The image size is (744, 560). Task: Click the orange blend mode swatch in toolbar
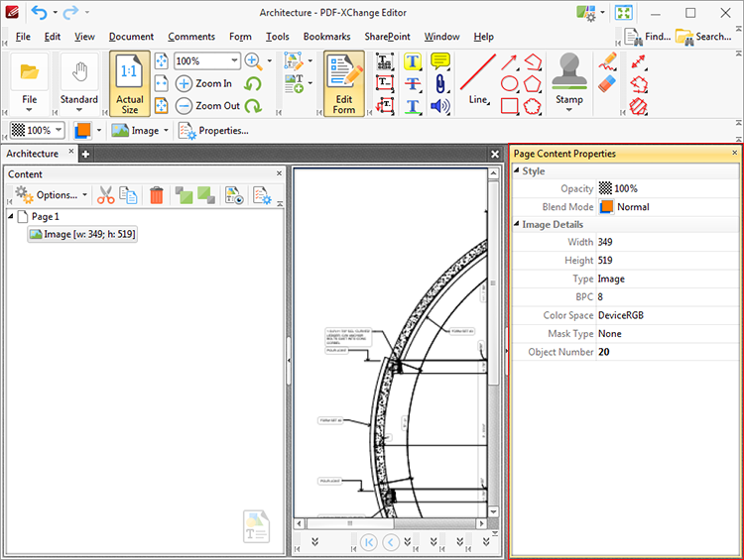point(82,130)
